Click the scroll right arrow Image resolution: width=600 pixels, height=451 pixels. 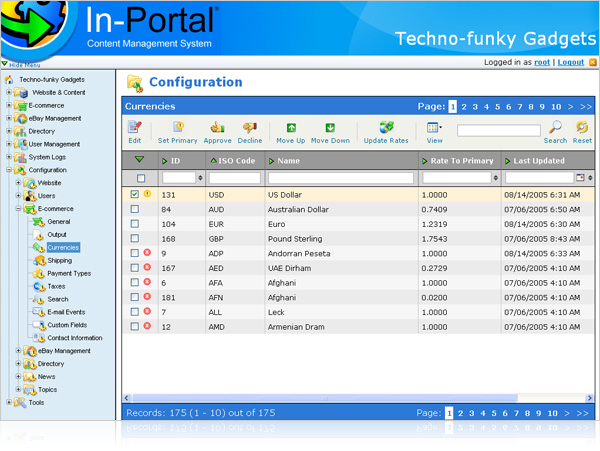[x=589, y=398]
